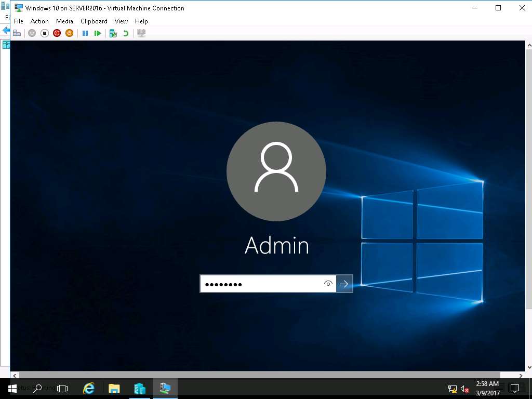Click vertical scrollbar up arrow
This screenshot has height=399, width=532.
tap(529, 45)
